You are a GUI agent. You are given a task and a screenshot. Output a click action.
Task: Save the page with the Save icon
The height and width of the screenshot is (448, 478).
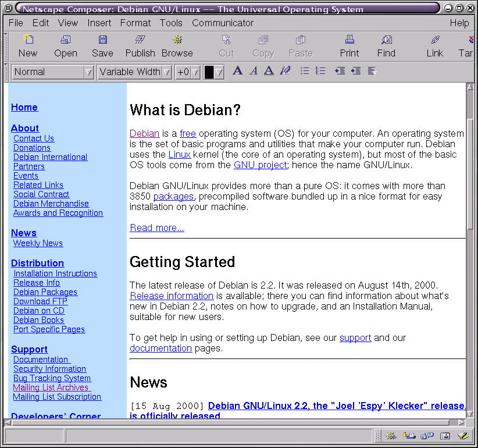click(103, 40)
